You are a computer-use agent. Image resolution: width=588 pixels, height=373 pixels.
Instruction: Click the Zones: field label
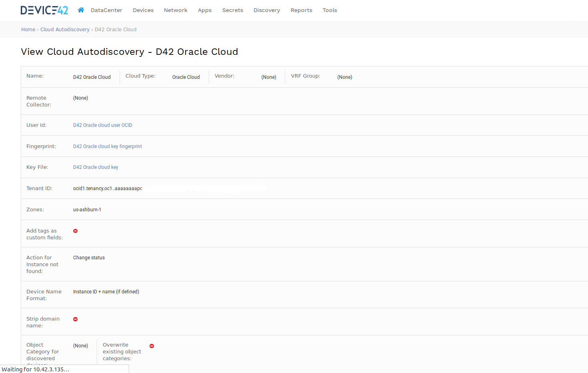[35, 210]
